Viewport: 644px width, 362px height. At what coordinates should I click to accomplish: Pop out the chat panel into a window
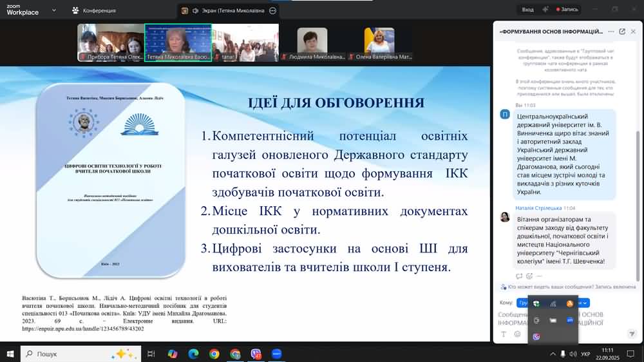622,31
